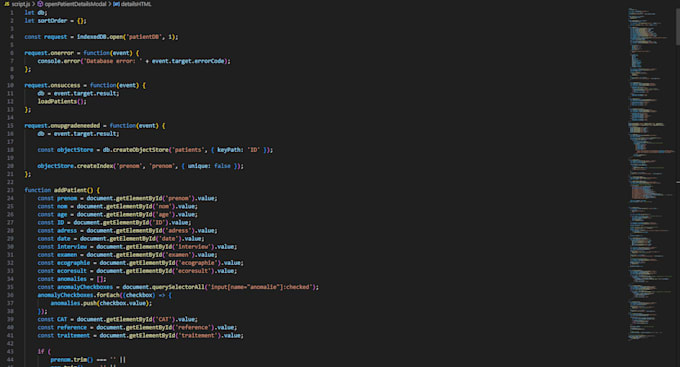
Task: Click the function symbol icon before openPatientDetailsModal
Action: 40,4
